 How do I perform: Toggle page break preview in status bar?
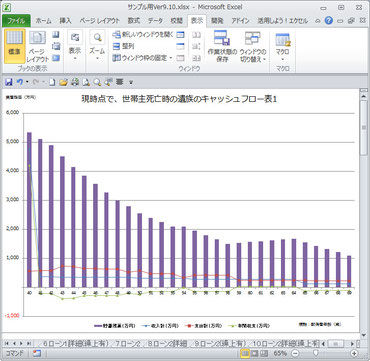click(x=263, y=353)
